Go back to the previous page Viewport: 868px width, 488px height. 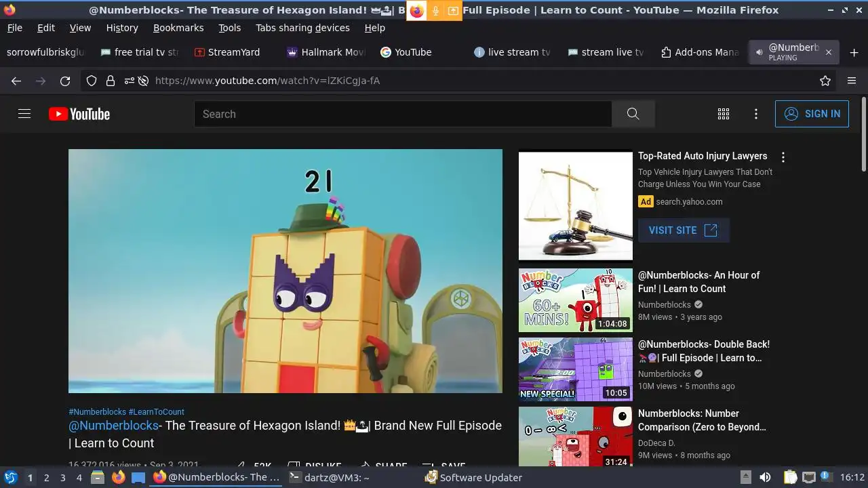(16, 81)
